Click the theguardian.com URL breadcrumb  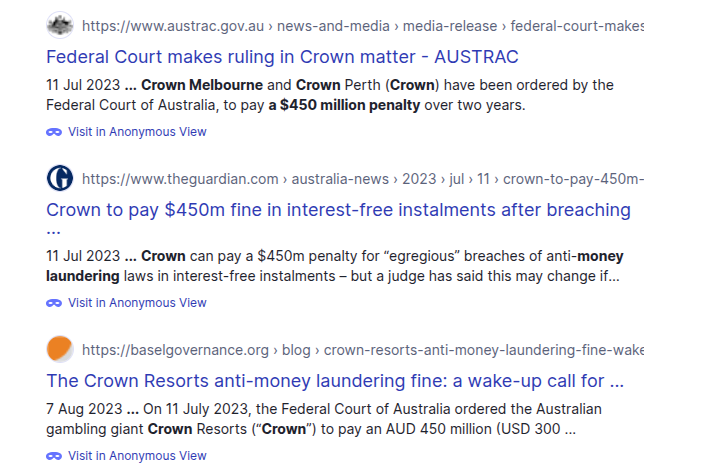pyautogui.click(x=362, y=180)
